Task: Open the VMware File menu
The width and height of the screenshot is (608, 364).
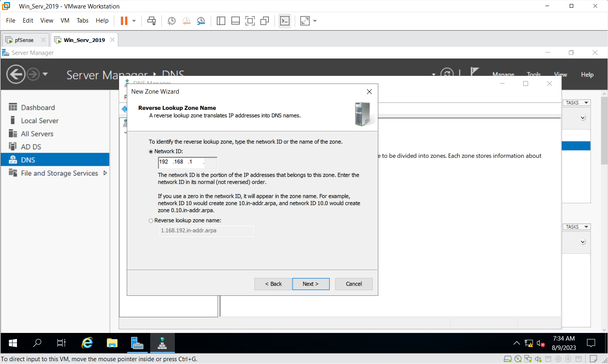Action: pyautogui.click(x=11, y=21)
